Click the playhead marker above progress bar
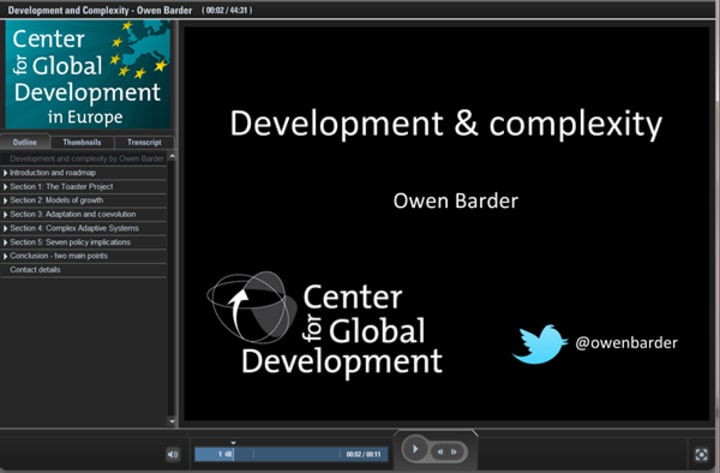 click(233, 443)
